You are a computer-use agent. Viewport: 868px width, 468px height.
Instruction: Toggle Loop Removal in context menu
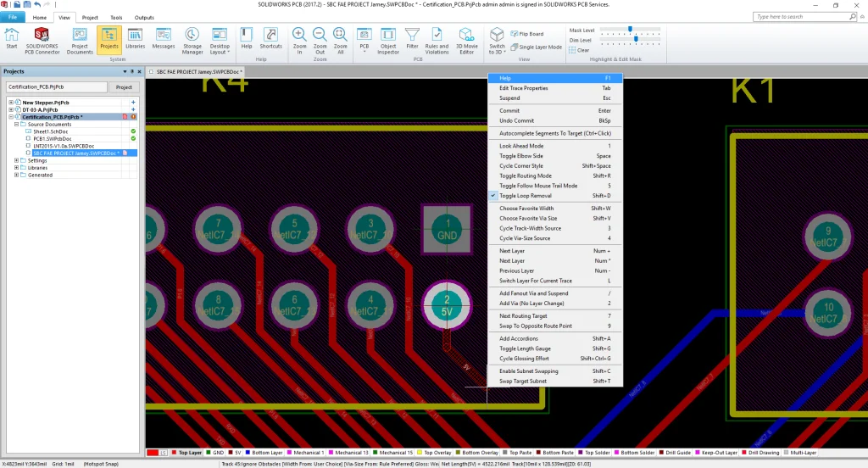(x=526, y=196)
